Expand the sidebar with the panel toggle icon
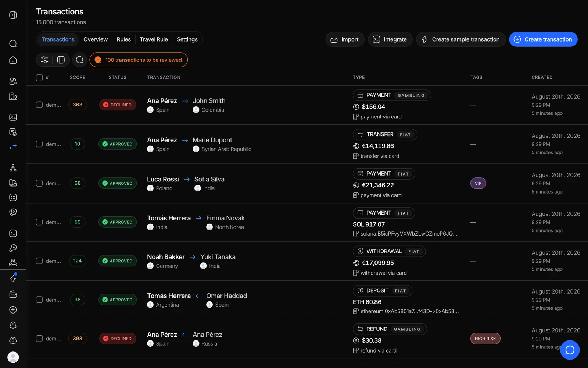 pyautogui.click(x=13, y=15)
